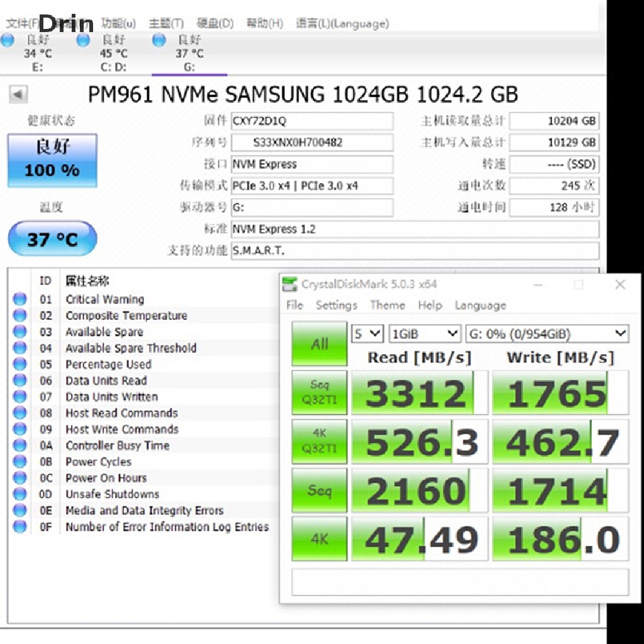Screen dimensions: 644x644
Task: Click the status orb for Number of Error Information Log Entries
Action: coord(19,526)
